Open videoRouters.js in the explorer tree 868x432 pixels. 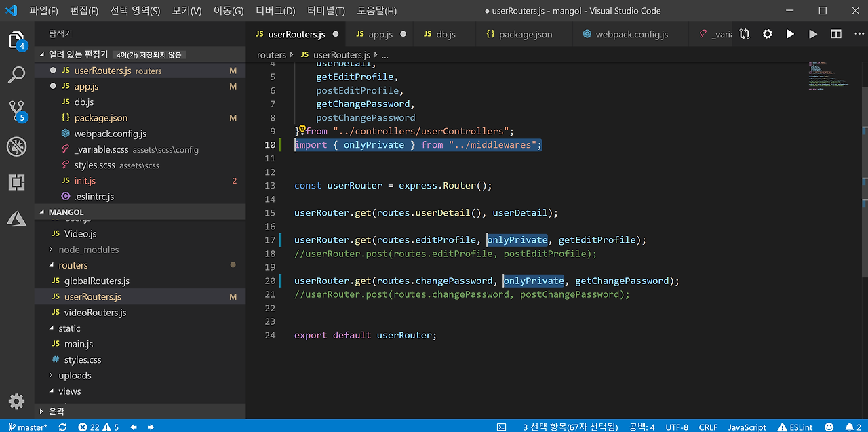click(x=95, y=313)
